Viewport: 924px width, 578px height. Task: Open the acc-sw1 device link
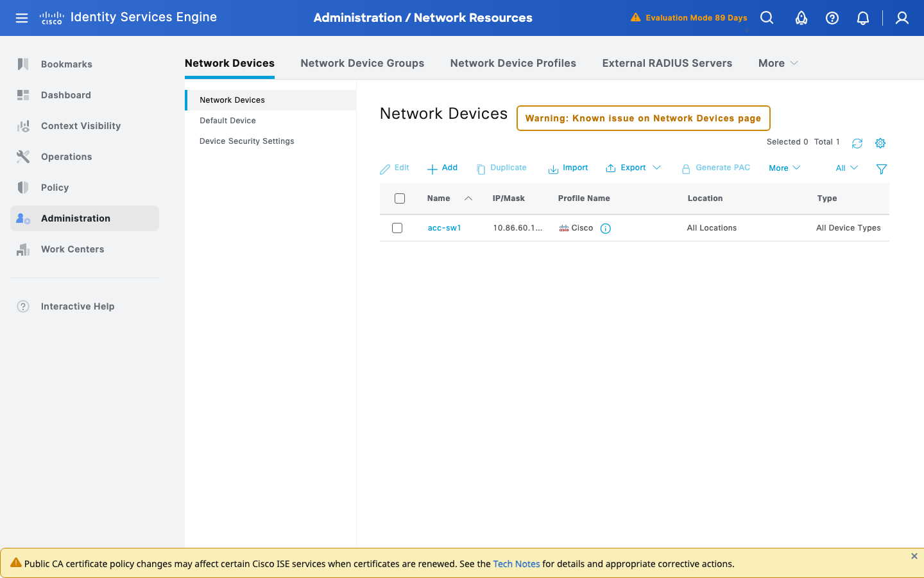445,228
